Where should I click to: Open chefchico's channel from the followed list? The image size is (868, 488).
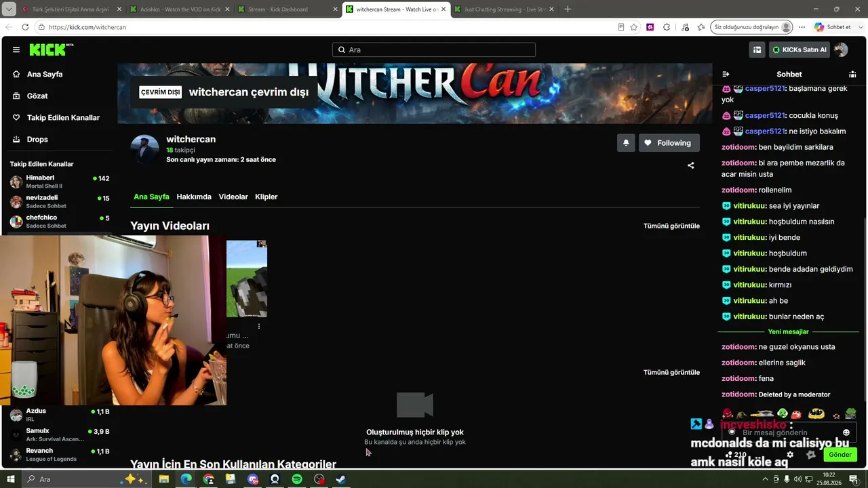pos(60,221)
